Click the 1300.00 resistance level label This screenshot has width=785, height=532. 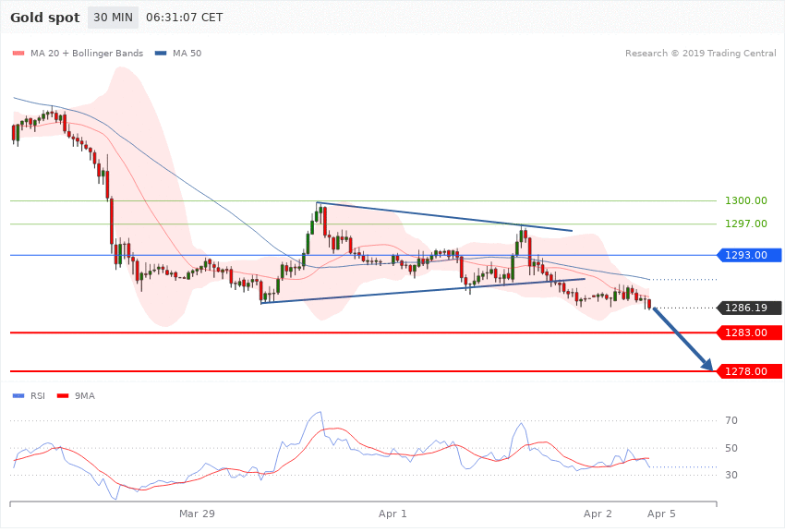pyautogui.click(x=746, y=200)
